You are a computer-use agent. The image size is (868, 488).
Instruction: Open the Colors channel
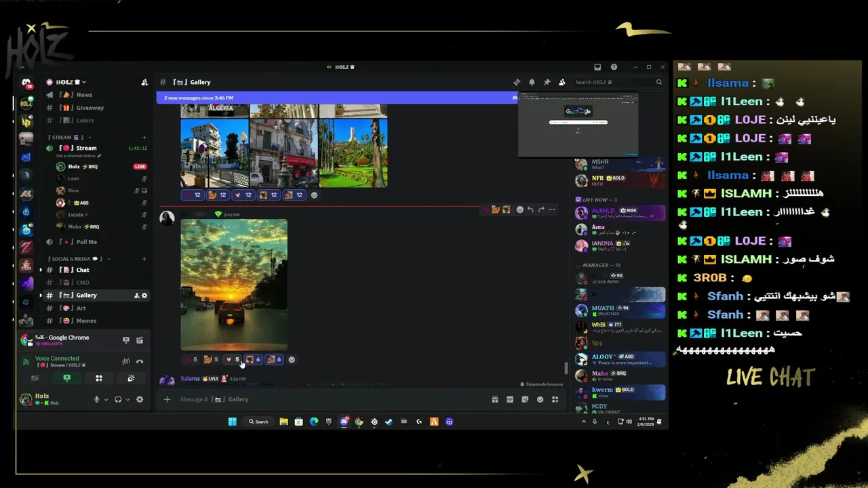click(x=96, y=121)
